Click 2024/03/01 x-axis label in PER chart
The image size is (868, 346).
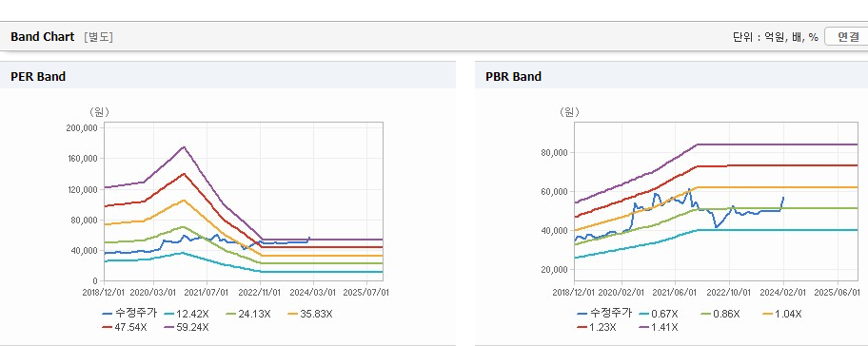313,292
